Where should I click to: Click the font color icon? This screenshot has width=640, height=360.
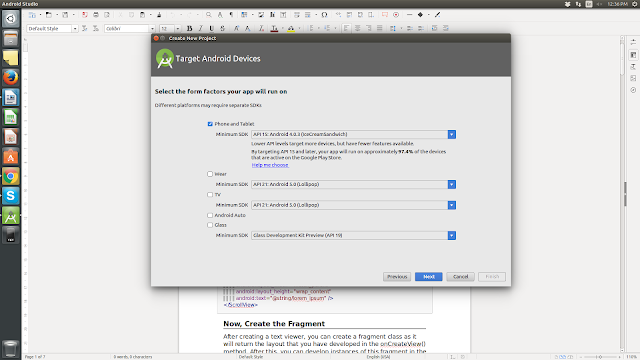274,29
